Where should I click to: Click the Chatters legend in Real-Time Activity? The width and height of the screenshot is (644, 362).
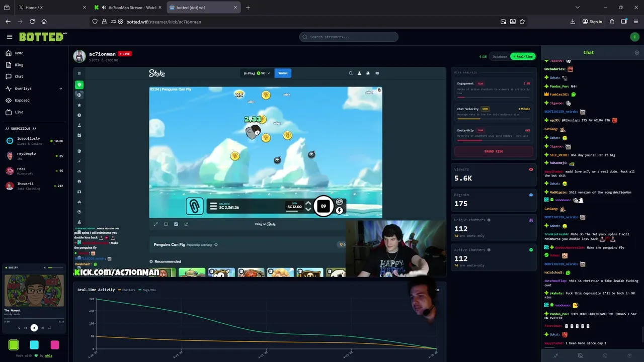tap(126, 290)
